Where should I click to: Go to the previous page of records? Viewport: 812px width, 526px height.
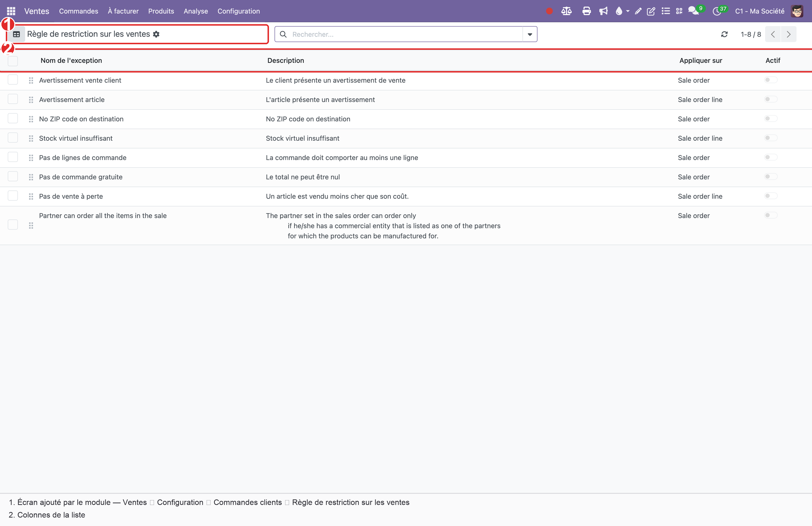[773, 34]
